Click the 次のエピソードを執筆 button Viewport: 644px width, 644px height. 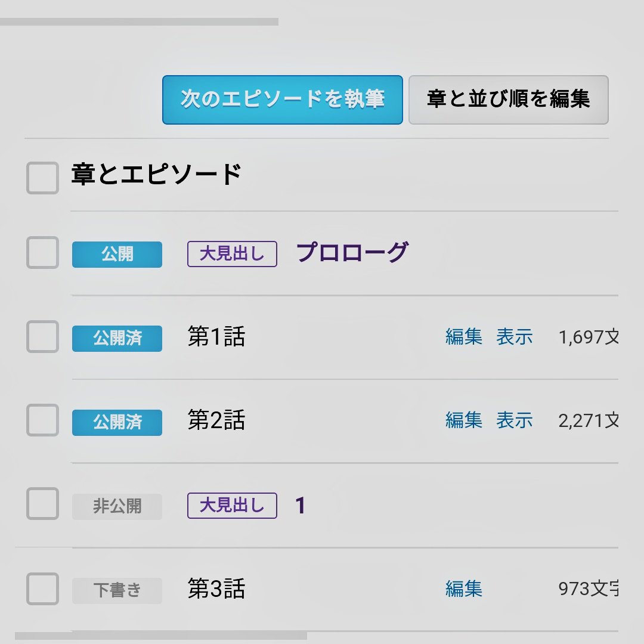282,100
